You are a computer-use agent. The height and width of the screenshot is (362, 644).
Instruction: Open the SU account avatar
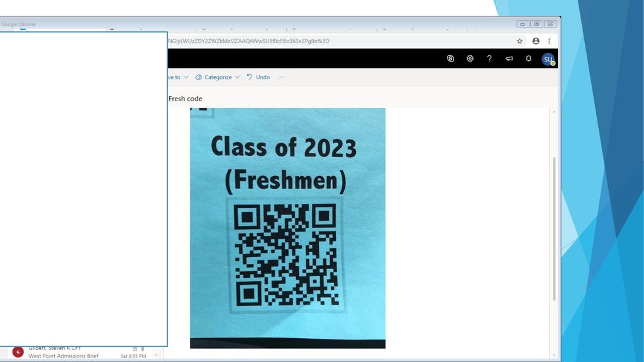pos(548,59)
